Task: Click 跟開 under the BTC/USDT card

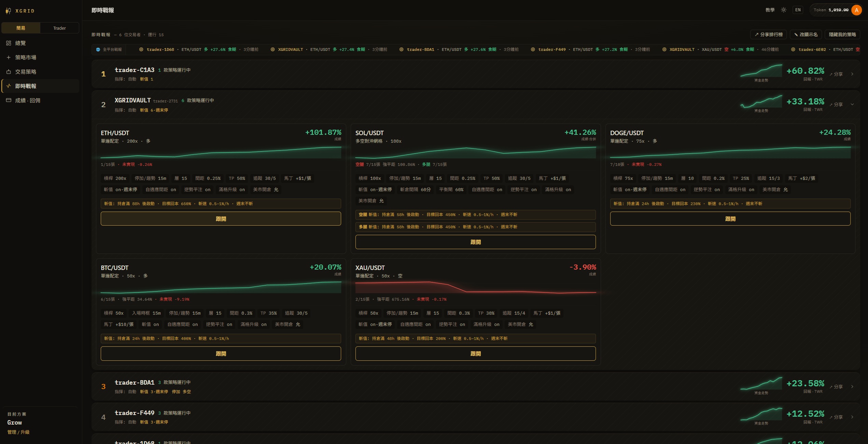Action: coord(221,354)
